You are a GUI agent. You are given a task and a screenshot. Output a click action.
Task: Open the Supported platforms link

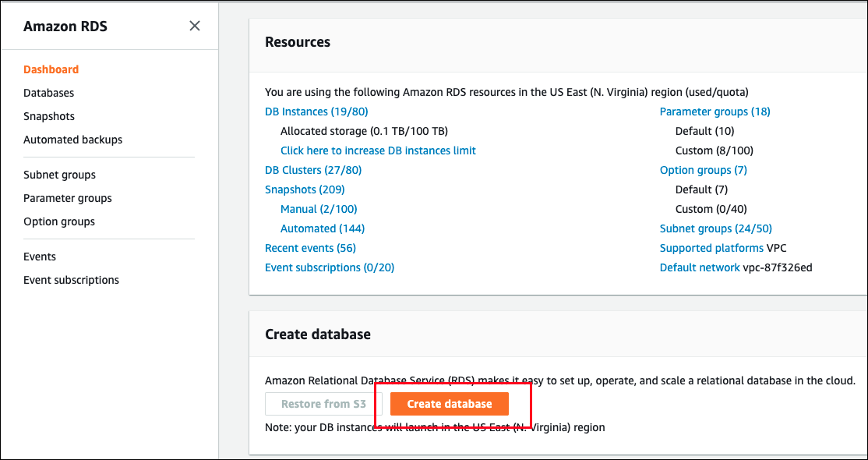pyautogui.click(x=711, y=248)
